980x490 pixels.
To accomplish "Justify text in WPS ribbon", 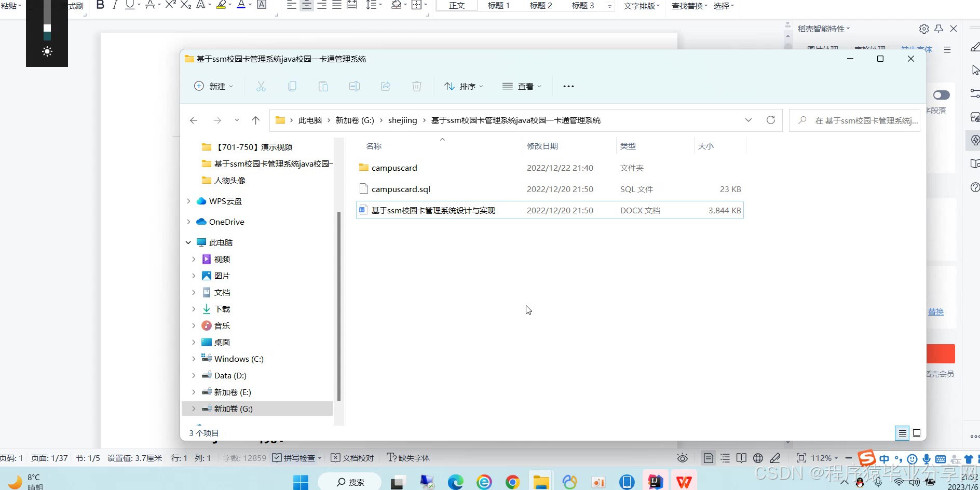I will click(337, 5).
